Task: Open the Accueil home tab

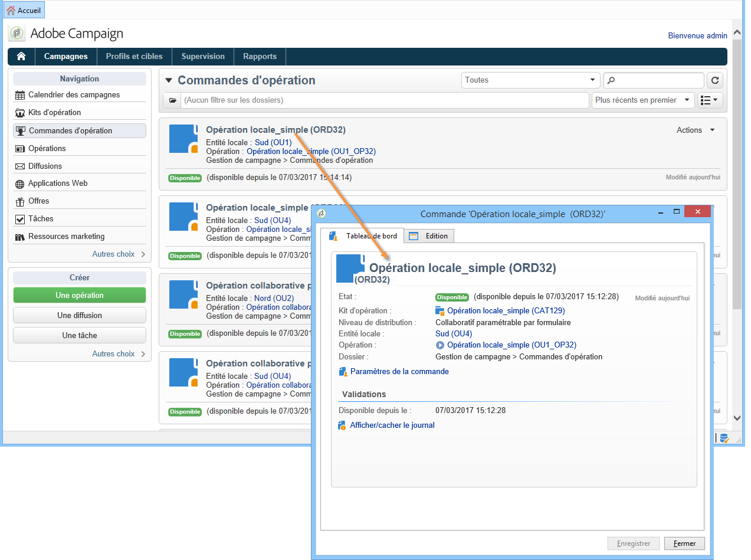Action: click(x=24, y=10)
